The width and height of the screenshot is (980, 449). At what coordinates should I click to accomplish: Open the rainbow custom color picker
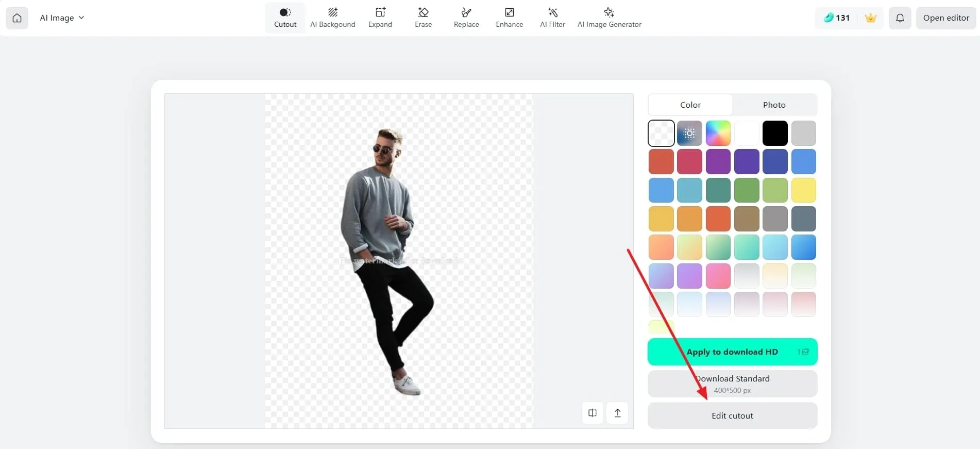tap(718, 134)
